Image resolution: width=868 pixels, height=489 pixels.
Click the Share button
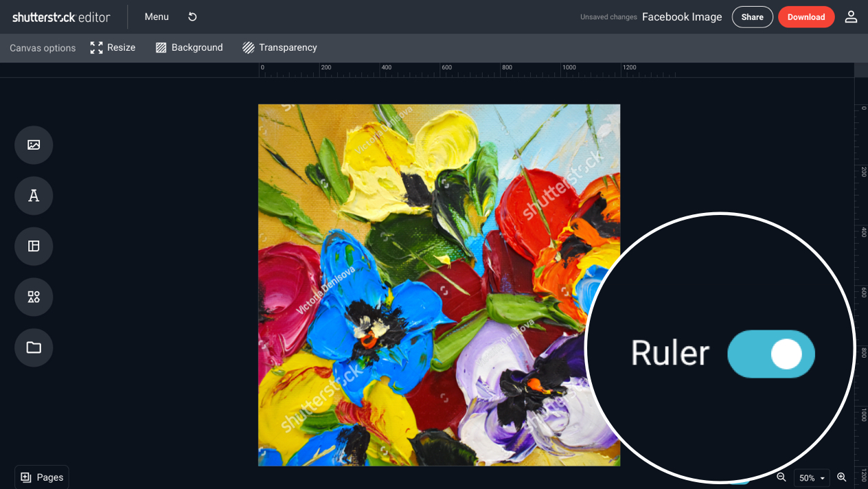(753, 17)
